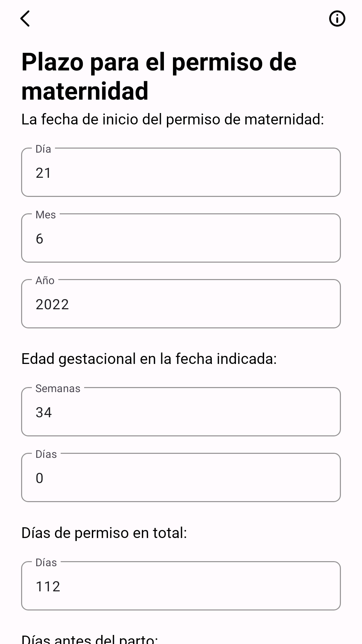Screen dimensions: 362x644
Task: Click the floating "Mes" field label
Action: (x=46, y=215)
